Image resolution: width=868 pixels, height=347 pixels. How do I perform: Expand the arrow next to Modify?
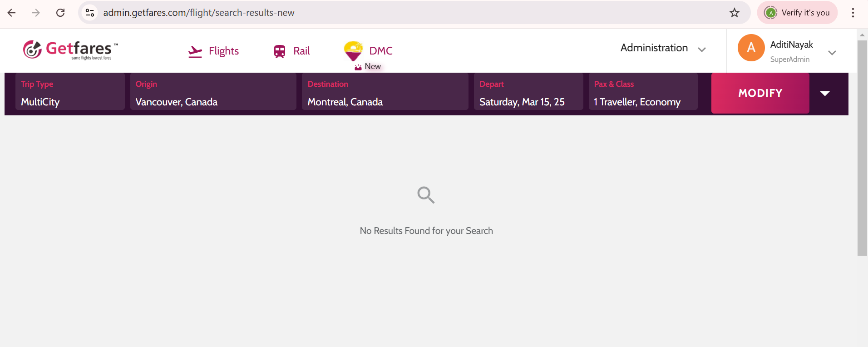tap(825, 94)
